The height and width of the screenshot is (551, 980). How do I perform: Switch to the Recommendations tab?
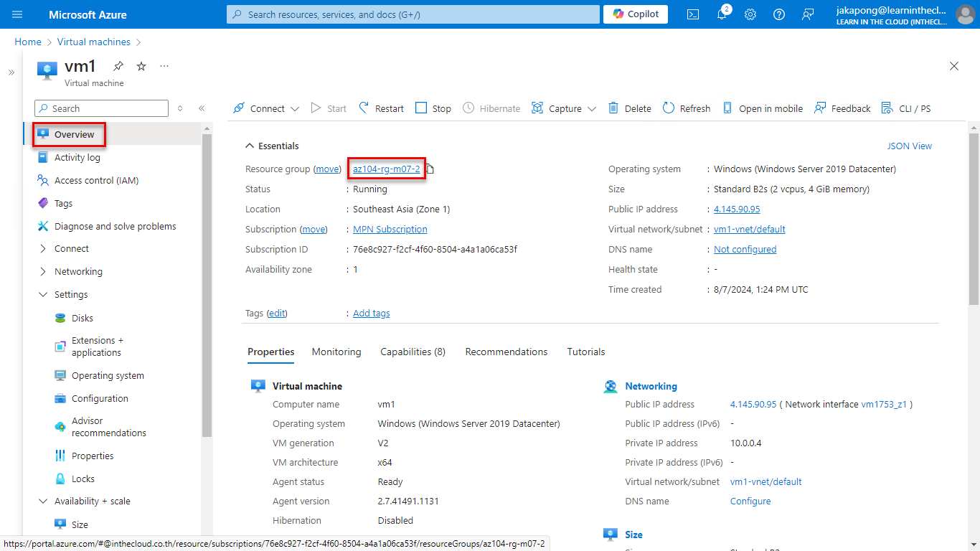(507, 352)
